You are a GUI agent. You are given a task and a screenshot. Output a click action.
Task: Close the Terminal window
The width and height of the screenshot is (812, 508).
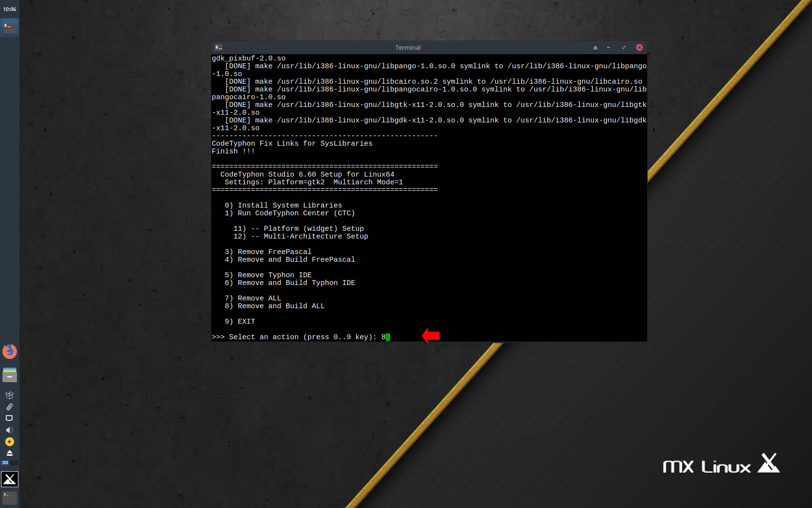click(x=639, y=47)
